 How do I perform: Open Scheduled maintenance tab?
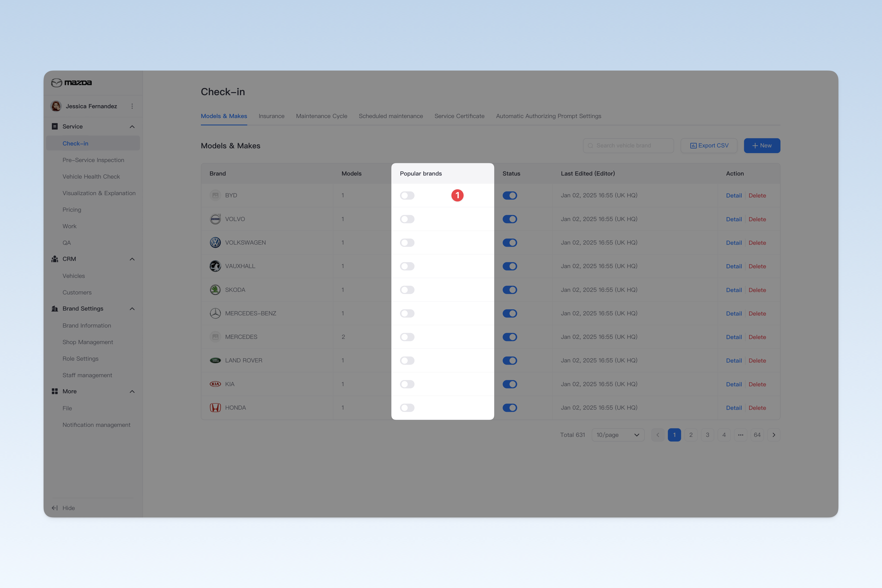click(x=390, y=116)
